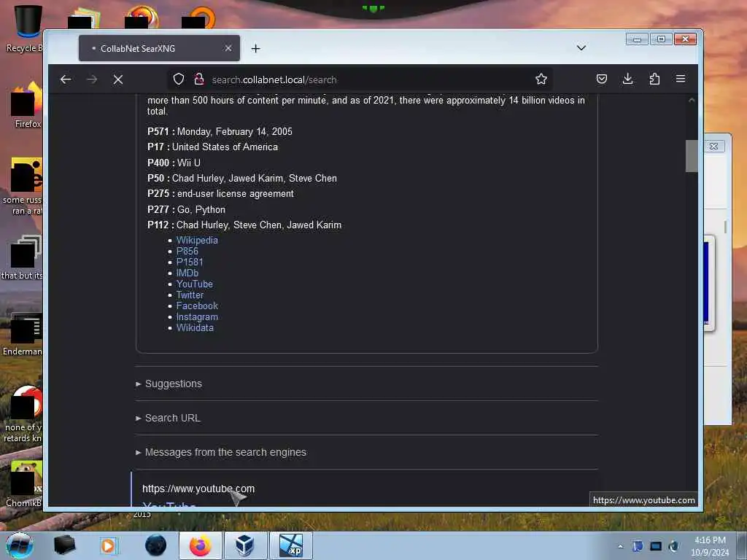Click the https://www.youtube.com result URL
Image resolution: width=747 pixels, height=560 pixels.
click(x=198, y=489)
